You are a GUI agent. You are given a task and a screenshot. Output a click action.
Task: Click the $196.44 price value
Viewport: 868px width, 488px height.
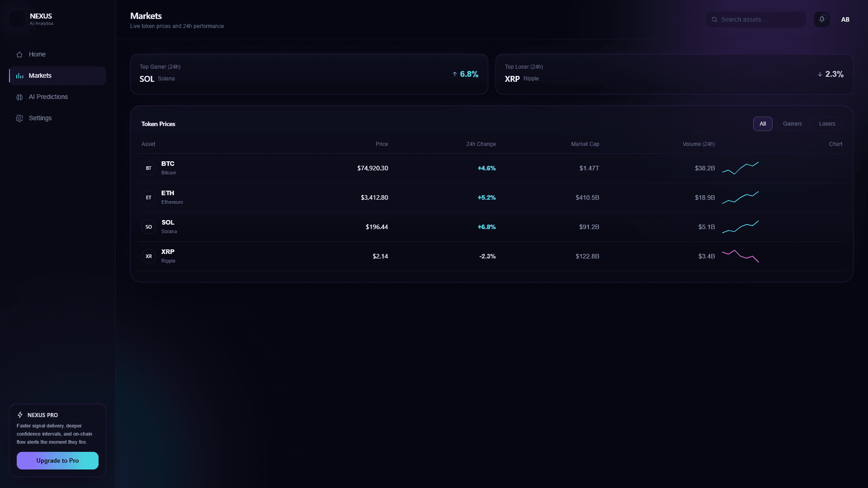tap(377, 227)
